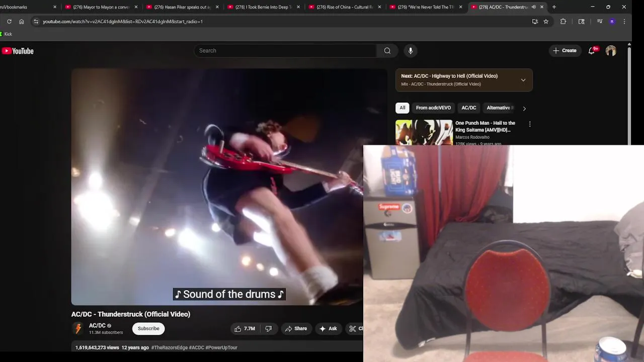Click the YouTube home logo

point(18,51)
